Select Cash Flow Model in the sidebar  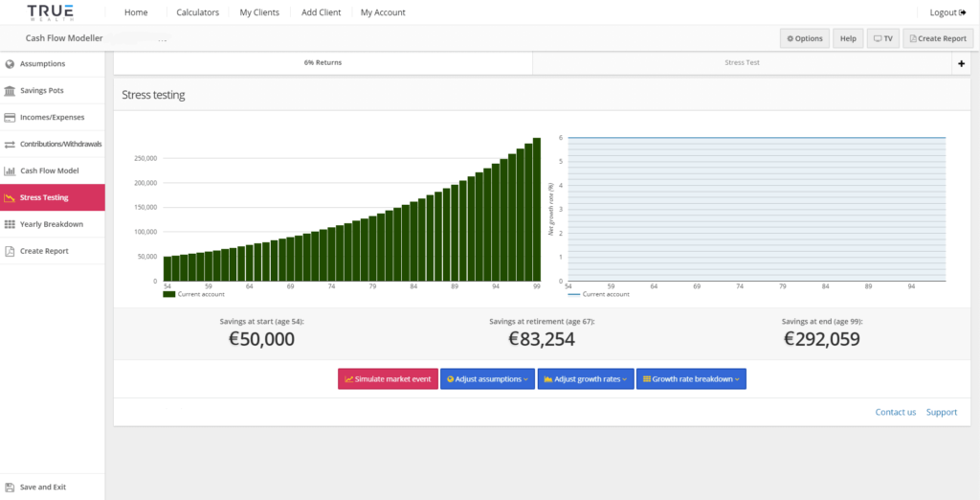pos(53,170)
